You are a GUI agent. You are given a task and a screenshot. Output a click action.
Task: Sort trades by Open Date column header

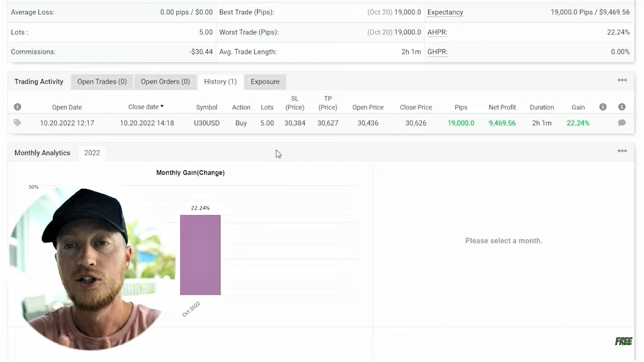67,107
